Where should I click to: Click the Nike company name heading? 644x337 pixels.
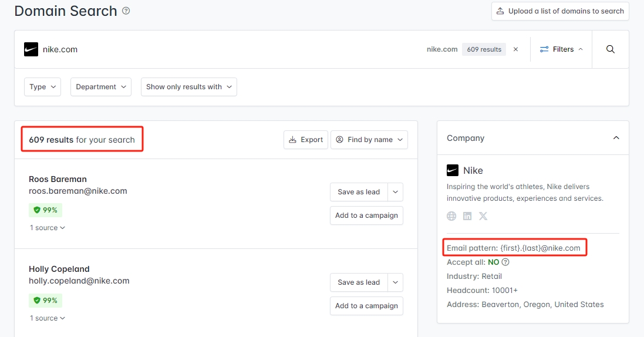coord(473,170)
